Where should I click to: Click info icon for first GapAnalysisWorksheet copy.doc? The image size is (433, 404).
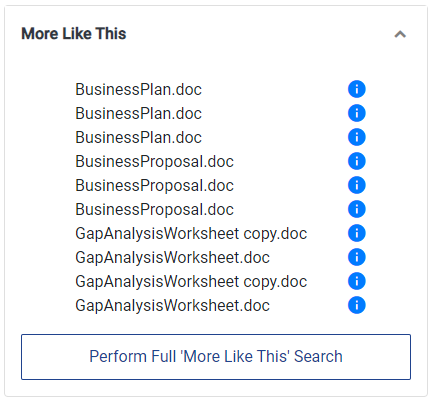point(357,233)
